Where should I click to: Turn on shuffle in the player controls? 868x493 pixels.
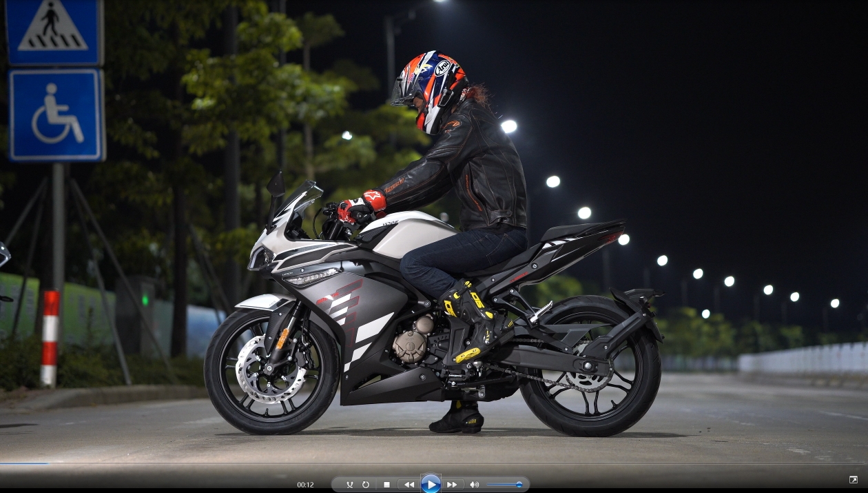pos(349,485)
